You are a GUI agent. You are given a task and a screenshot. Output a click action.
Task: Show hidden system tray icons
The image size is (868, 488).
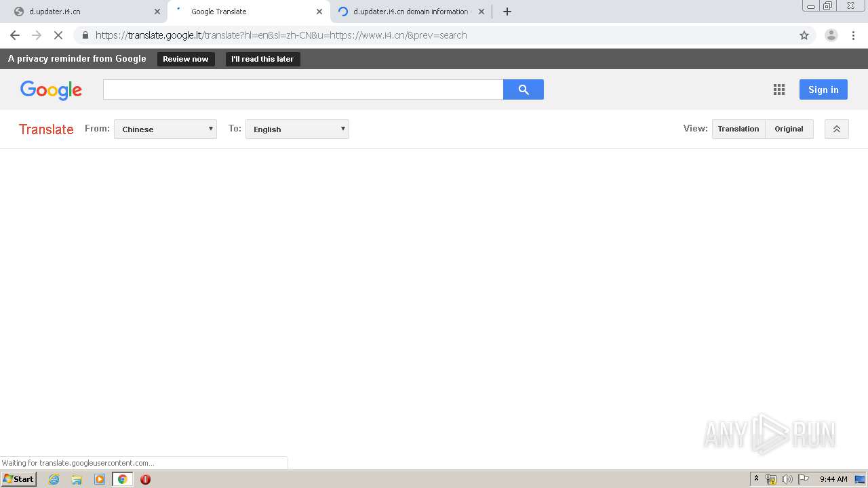757,479
